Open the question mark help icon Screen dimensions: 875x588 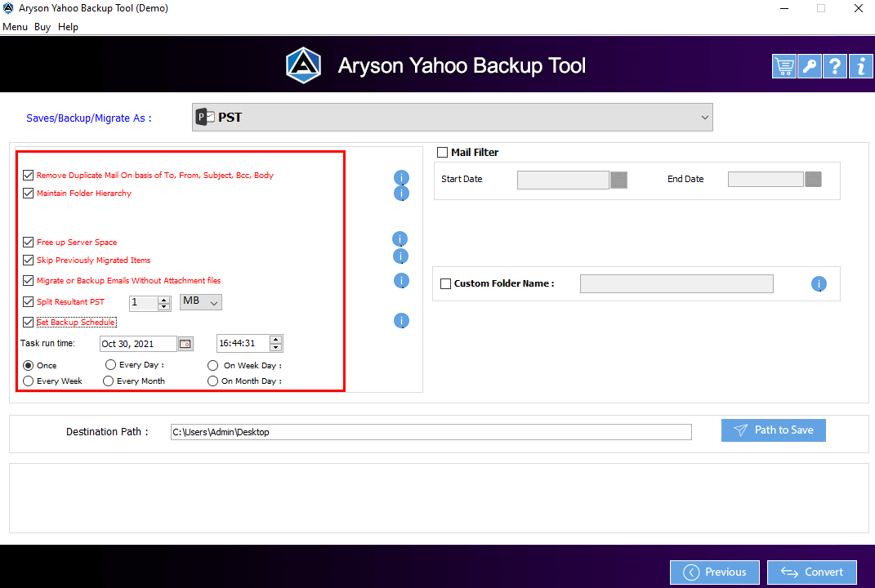[x=835, y=66]
